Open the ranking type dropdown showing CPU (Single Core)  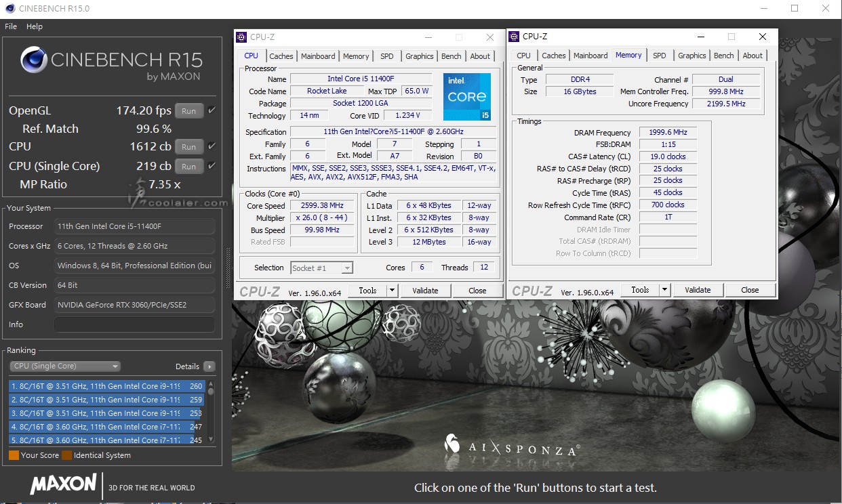[x=65, y=366]
